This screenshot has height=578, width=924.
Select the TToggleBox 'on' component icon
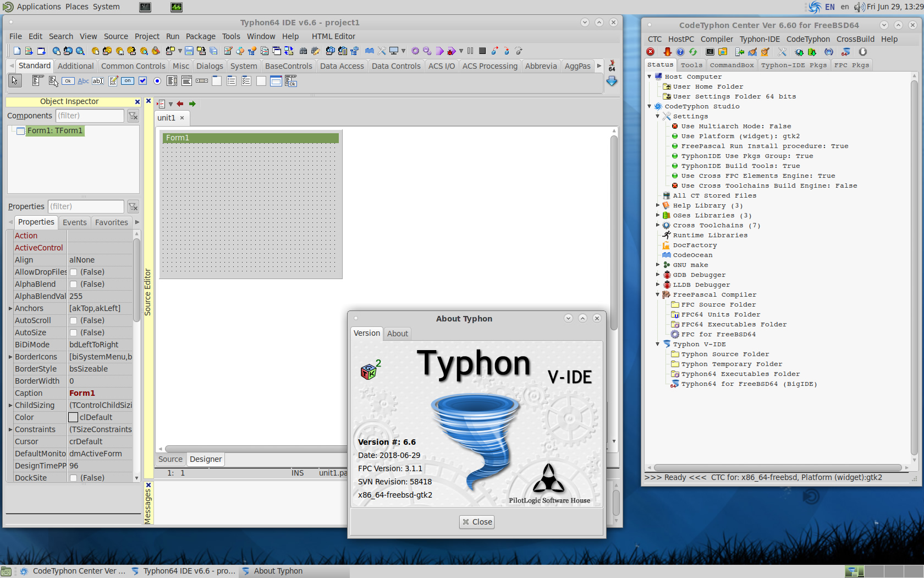(x=128, y=81)
